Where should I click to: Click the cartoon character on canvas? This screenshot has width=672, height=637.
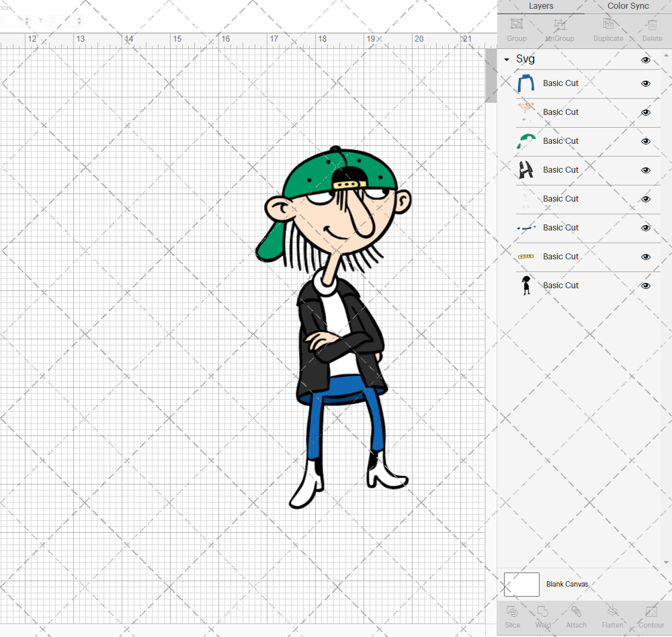334,326
